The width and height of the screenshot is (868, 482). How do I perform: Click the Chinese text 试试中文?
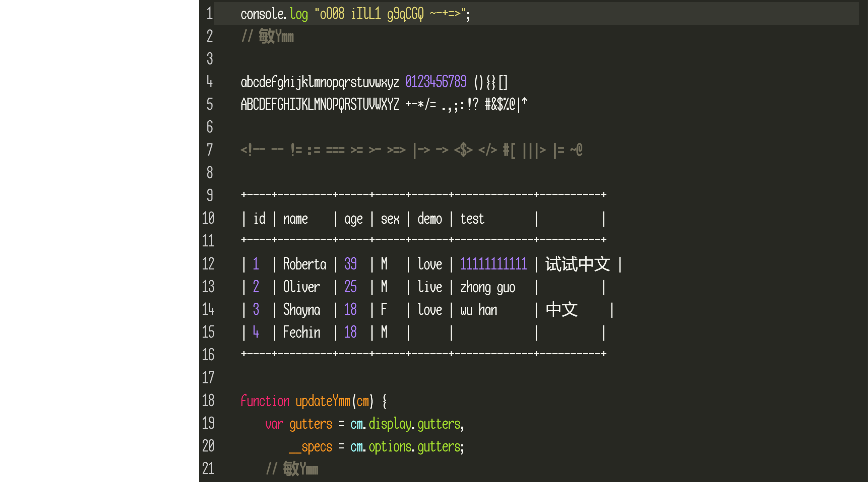577,264
